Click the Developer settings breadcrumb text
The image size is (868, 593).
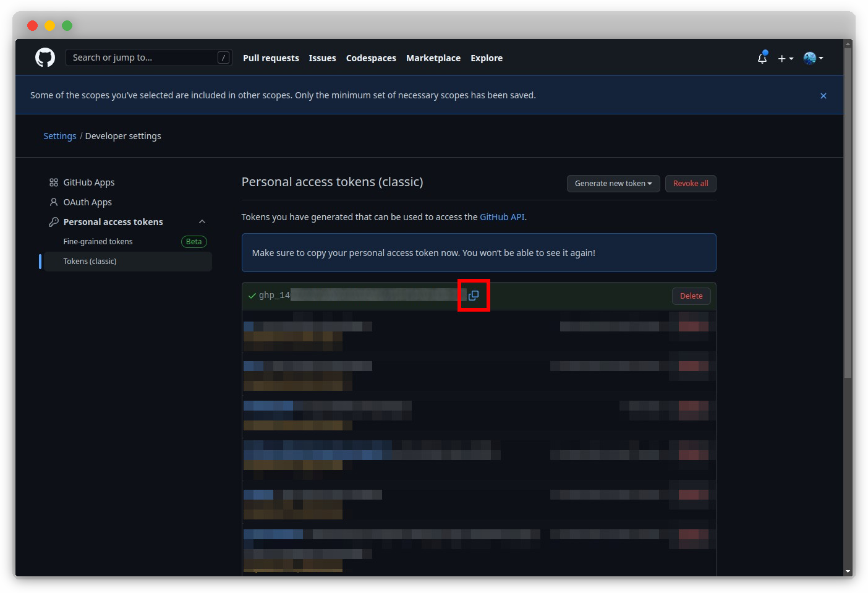coord(123,136)
